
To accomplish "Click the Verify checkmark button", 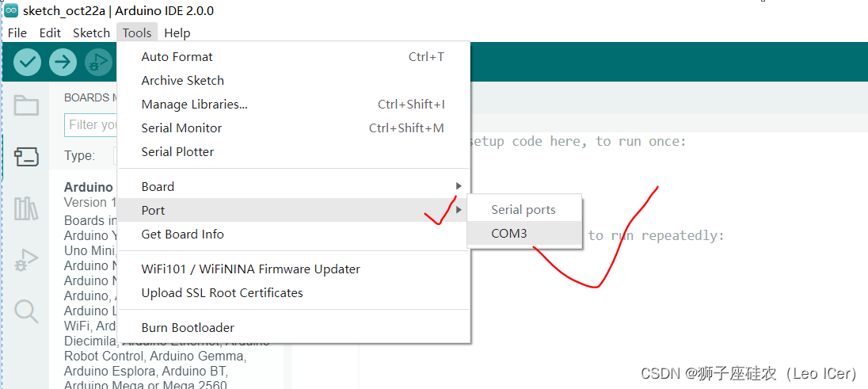I will (27, 62).
